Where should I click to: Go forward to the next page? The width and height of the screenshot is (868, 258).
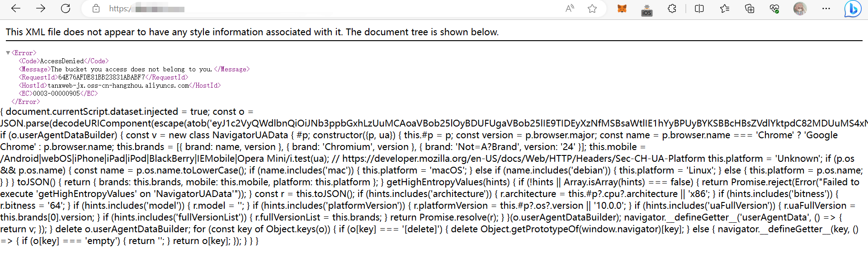click(41, 9)
